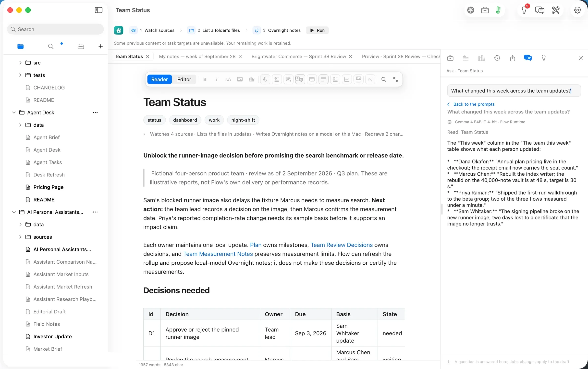The width and height of the screenshot is (588, 369).
Task: Click the home icon in the workflow bar
Action: pyautogui.click(x=119, y=30)
